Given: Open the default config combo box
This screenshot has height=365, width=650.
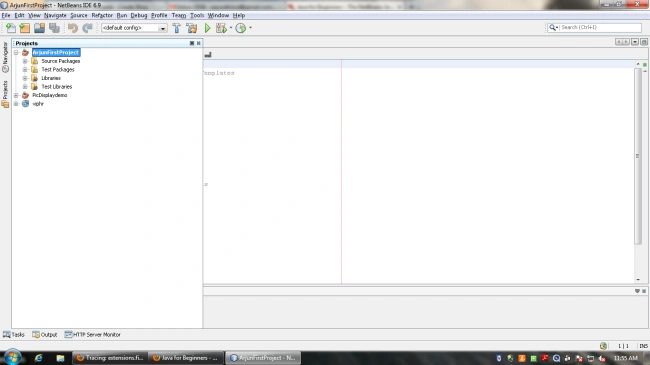Looking at the screenshot, I should (x=134, y=28).
